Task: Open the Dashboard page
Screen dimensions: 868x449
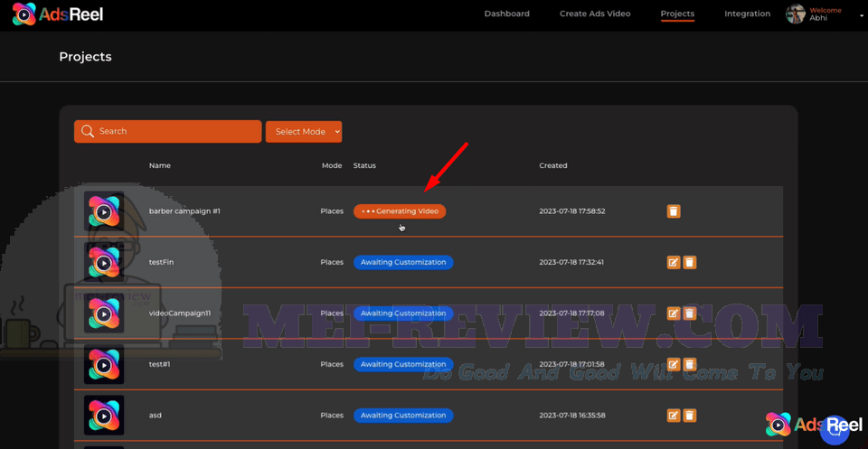Action: [x=506, y=14]
